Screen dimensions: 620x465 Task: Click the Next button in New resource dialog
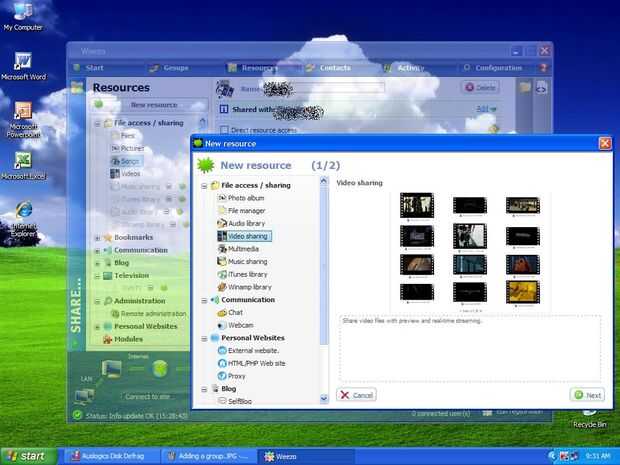pos(587,395)
